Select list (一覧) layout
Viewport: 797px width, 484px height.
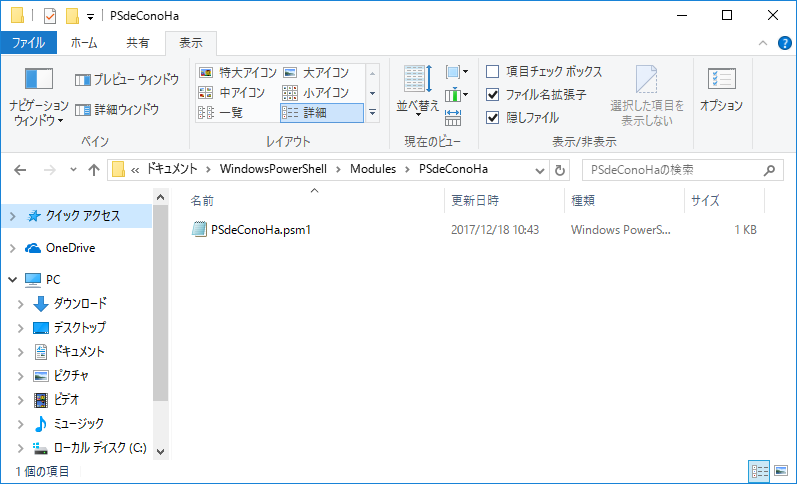pyautogui.click(x=221, y=112)
